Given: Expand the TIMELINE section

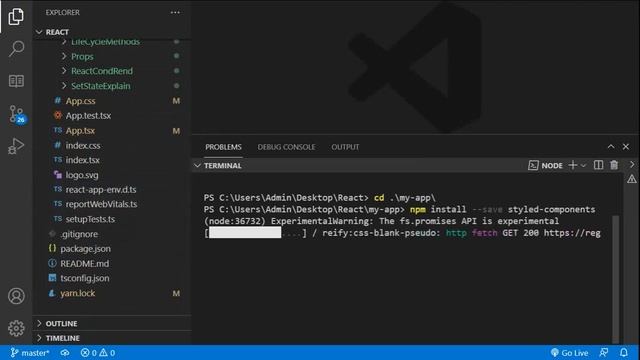Looking at the screenshot, I should click(x=111, y=338).
